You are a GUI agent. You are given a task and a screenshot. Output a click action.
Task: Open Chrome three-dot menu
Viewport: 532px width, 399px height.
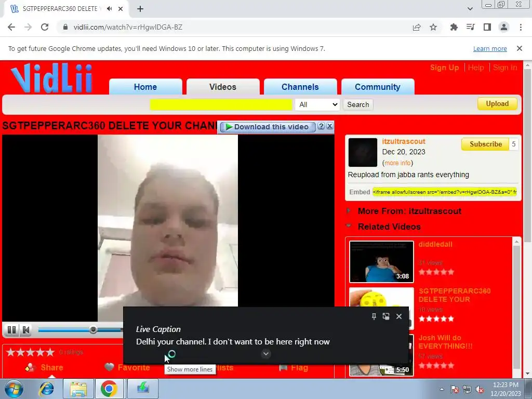coord(521,27)
